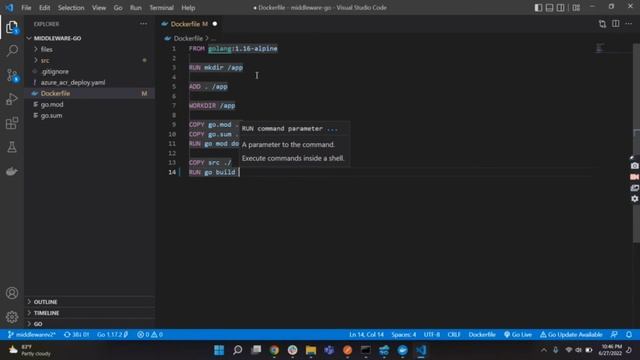Open the Extensions view
Screen dimensions: 640x360
[x=12, y=123]
